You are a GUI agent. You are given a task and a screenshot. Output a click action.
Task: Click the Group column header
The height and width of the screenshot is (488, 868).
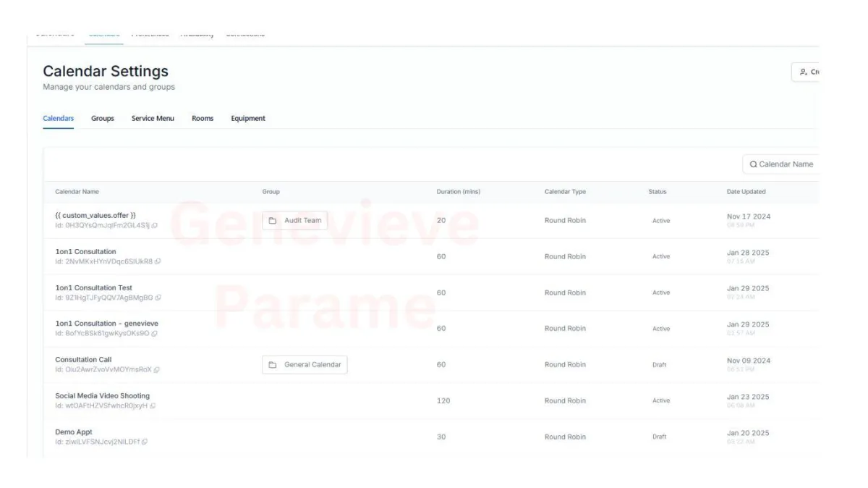coord(271,192)
